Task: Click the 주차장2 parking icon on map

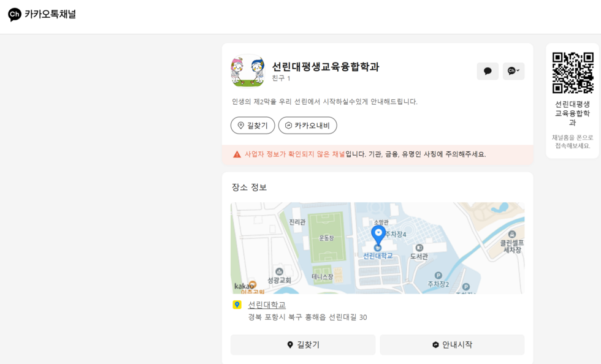Action: (438, 276)
